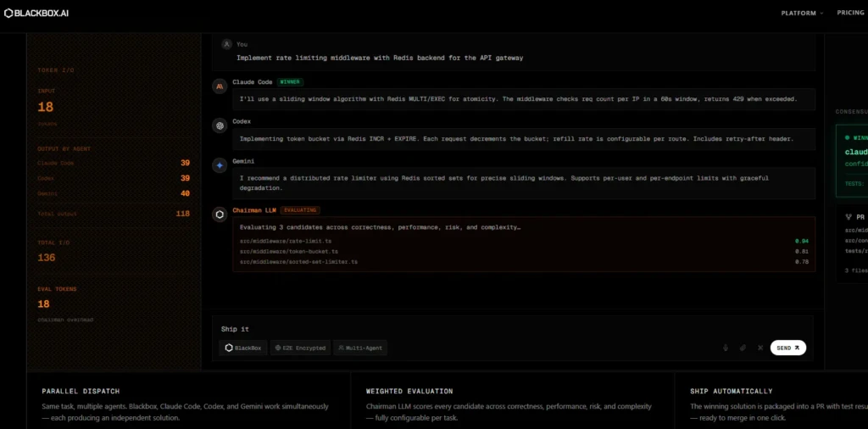Image resolution: width=868 pixels, height=429 pixels.
Task: Select src/middleware/token-bucket.ts row
Action: click(524, 251)
